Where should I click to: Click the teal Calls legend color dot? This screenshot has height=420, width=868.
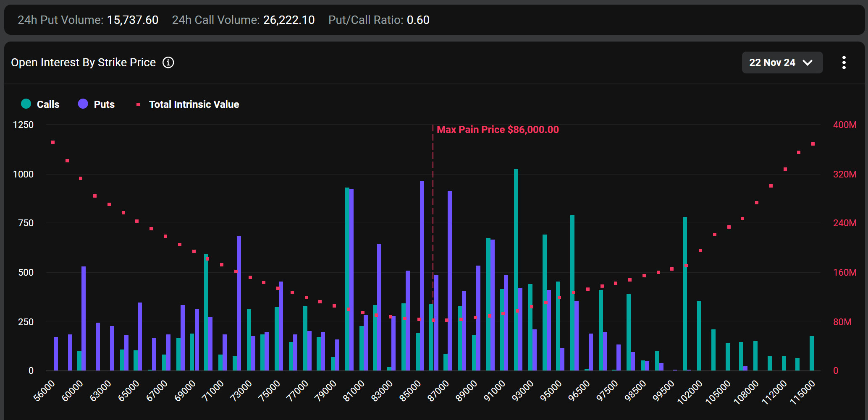26,104
